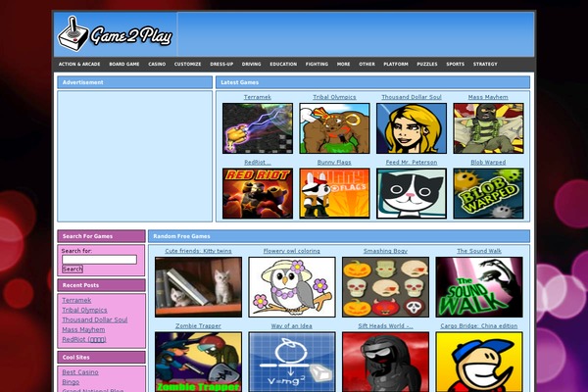Open the Bunny Flags game thumbnail
This screenshot has width=588, height=392.
click(x=334, y=193)
